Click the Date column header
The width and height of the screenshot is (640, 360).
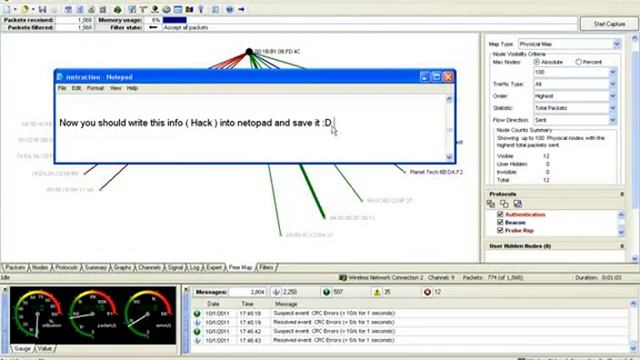213,304
